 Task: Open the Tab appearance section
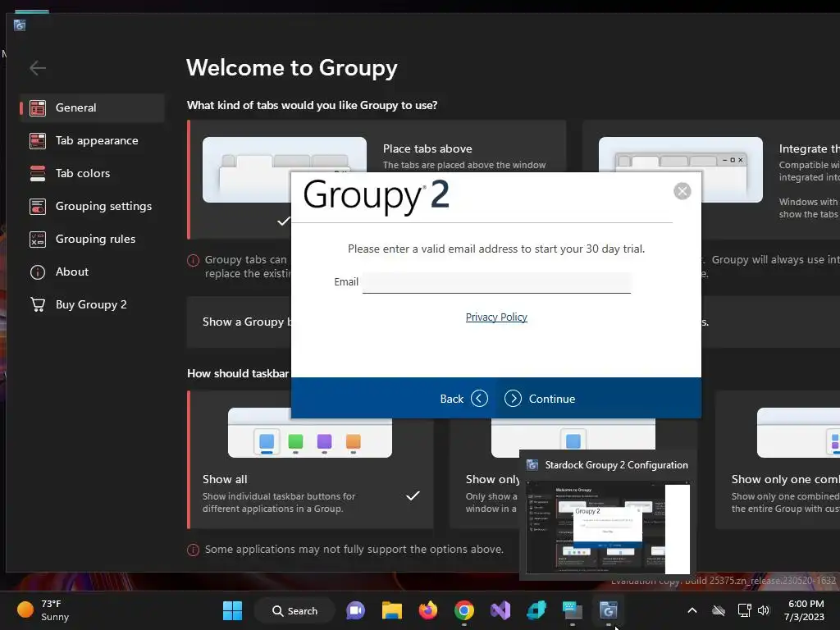coord(92,140)
